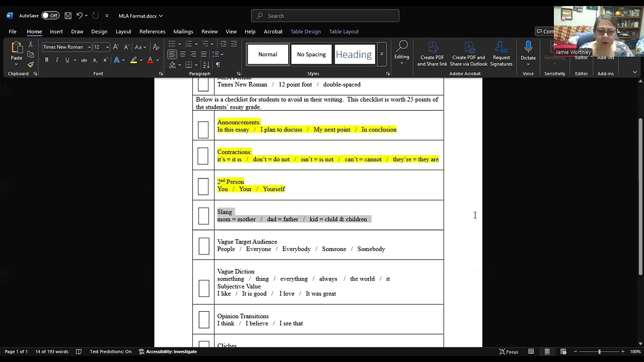
Task: Collapse the ribbon chevron
Action: click(635, 73)
